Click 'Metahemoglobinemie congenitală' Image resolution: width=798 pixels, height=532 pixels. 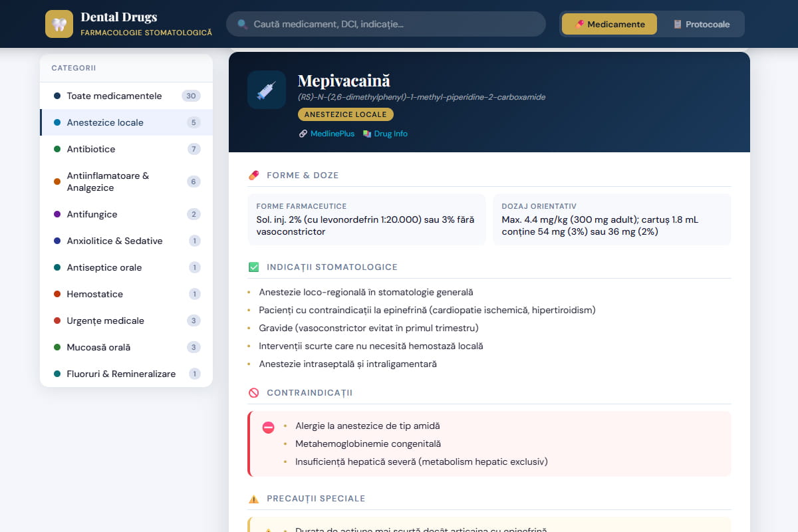pos(368,444)
